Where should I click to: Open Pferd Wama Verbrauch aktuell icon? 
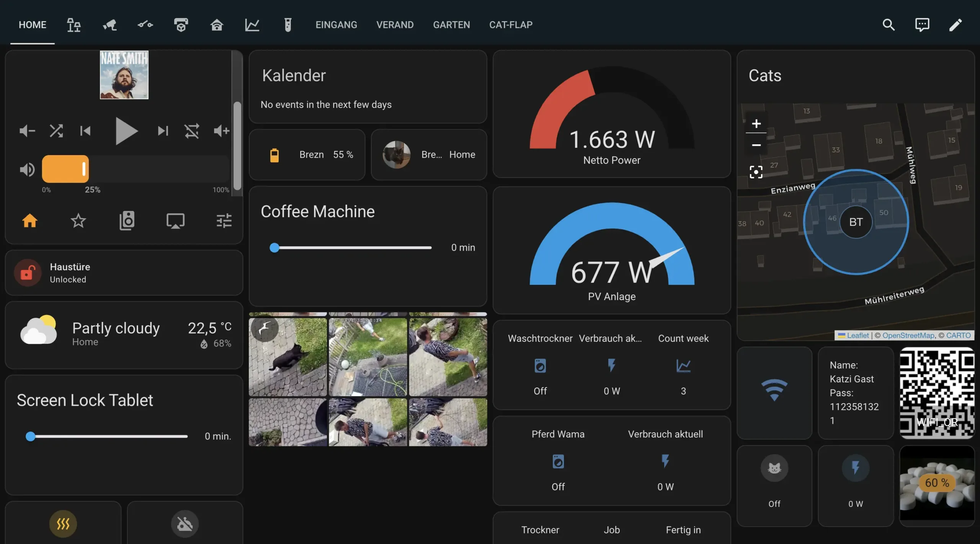tap(665, 462)
